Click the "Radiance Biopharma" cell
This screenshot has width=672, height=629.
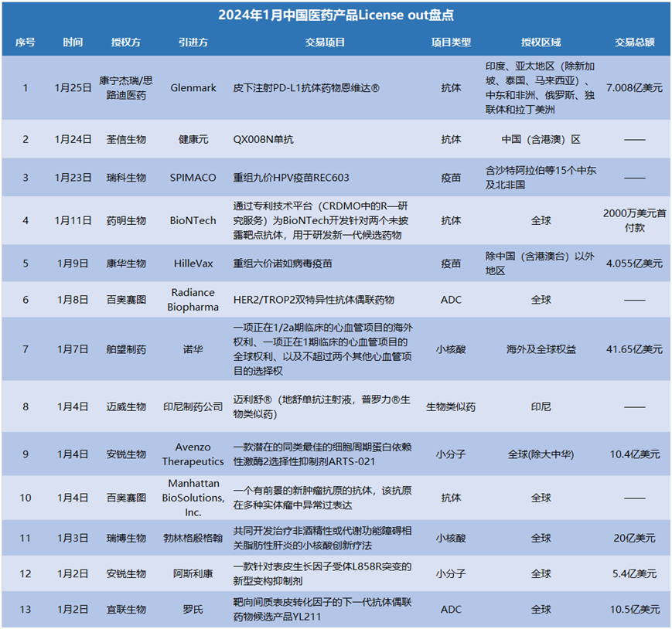point(193,299)
